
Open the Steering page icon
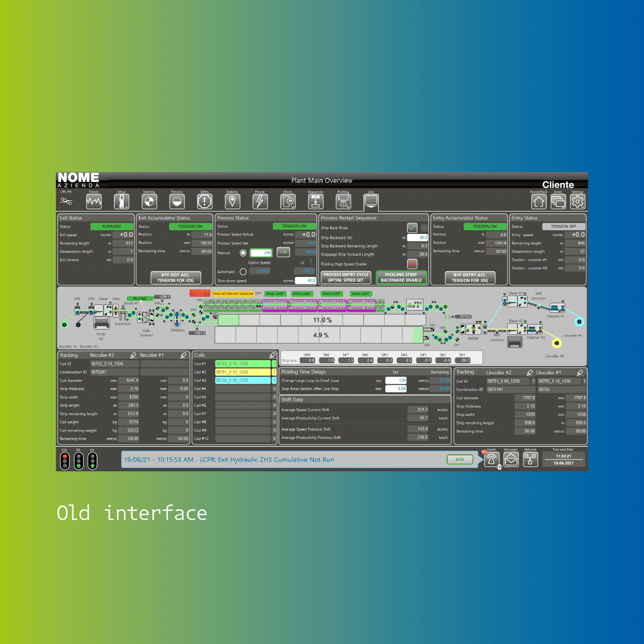coord(149,201)
